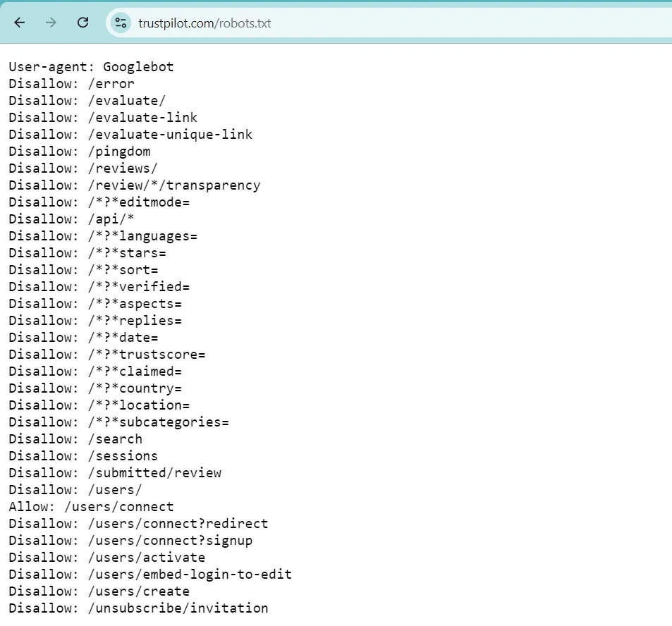The image size is (672, 626).
Task: Click the '/*?*trustscore=' rule
Action: point(147,355)
